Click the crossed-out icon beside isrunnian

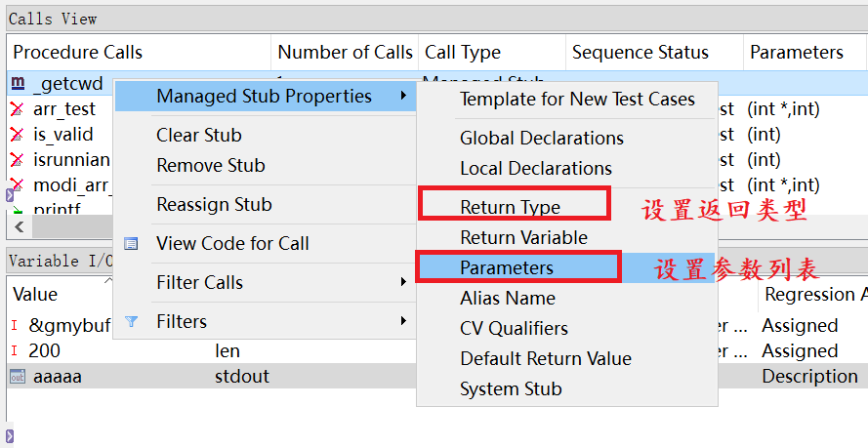[x=17, y=160]
